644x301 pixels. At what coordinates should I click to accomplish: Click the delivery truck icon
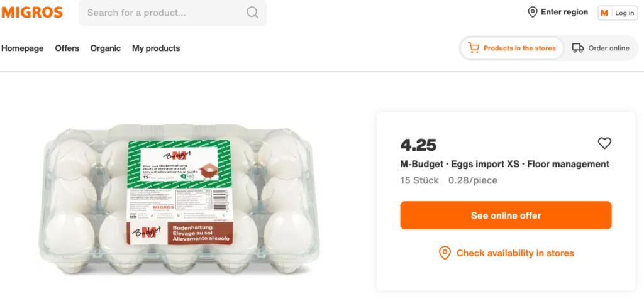point(578,48)
